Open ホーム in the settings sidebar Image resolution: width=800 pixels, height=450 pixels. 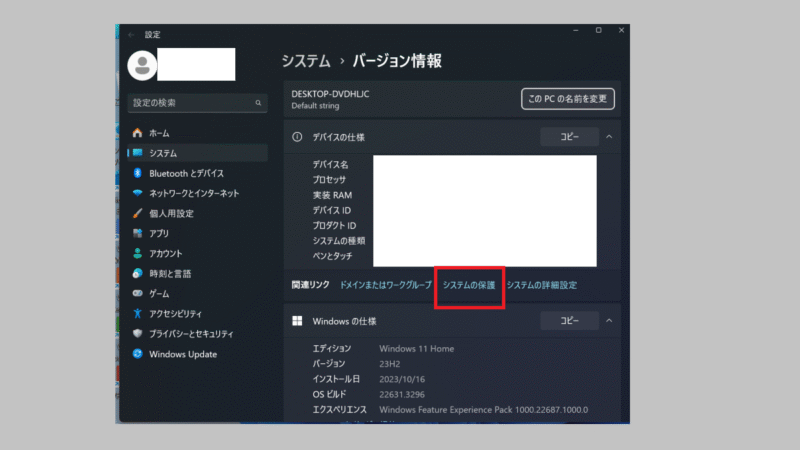pyautogui.click(x=197, y=133)
